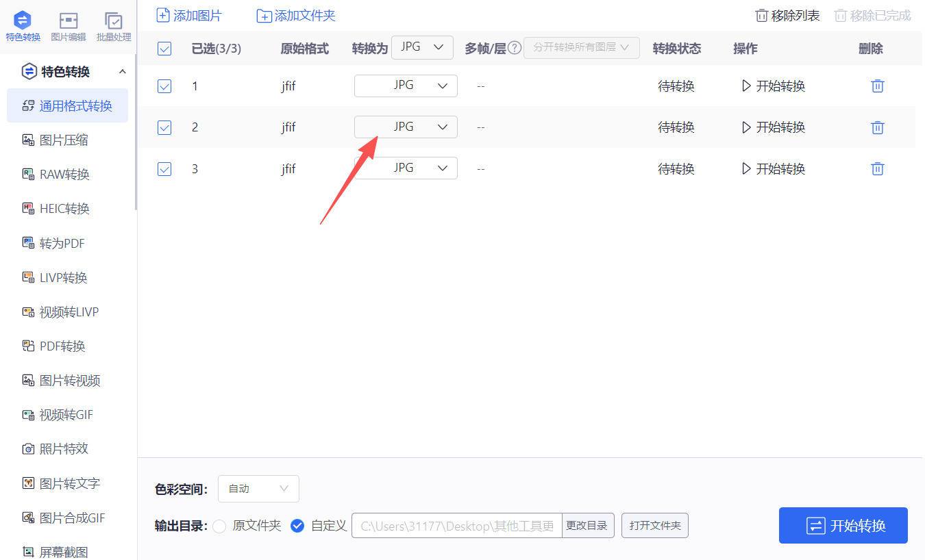
Task: Toggle the select-all 已选 checkbox
Action: click(164, 49)
